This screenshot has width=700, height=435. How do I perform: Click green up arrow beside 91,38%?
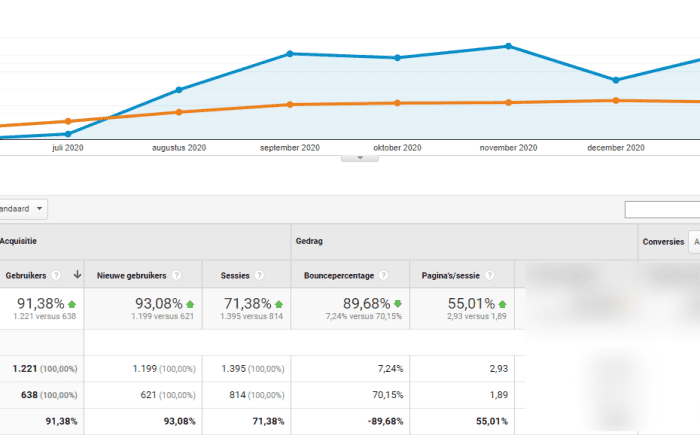click(71, 303)
